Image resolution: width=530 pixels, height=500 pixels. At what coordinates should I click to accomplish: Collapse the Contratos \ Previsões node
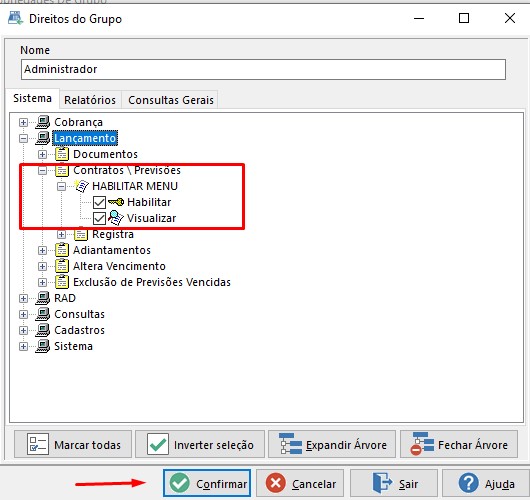point(42,170)
